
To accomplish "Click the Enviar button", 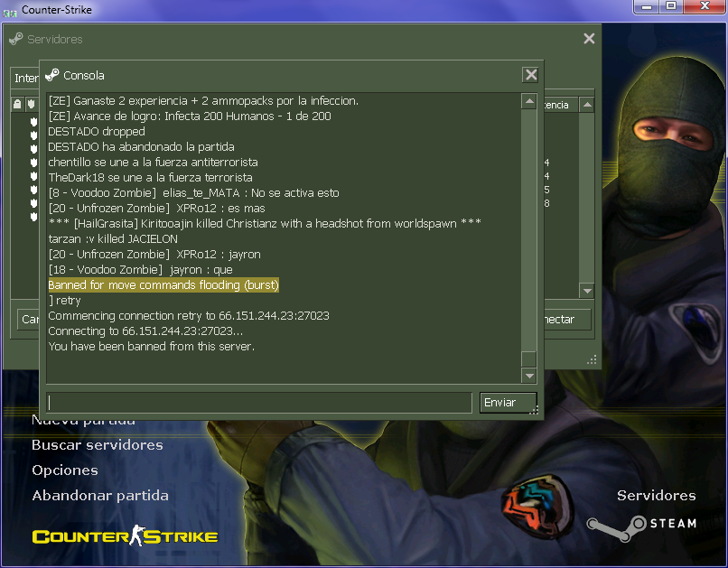I will (509, 403).
